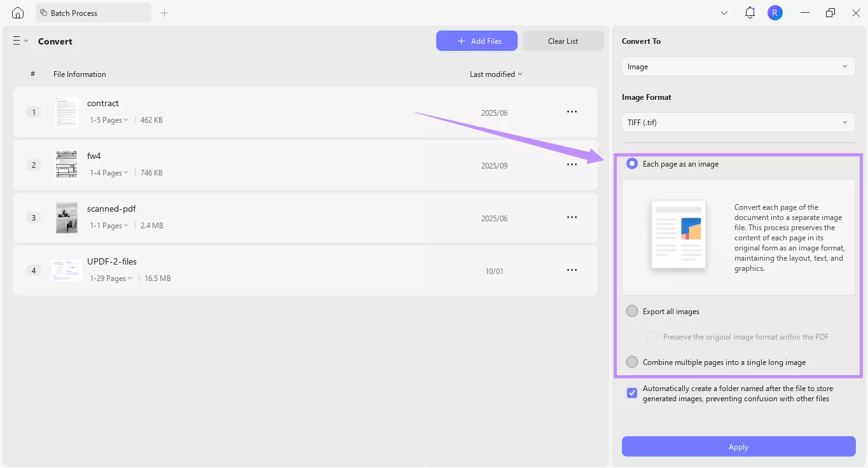This screenshot has width=868, height=468.
Task: Select the Export all images option
Action: 631,311
